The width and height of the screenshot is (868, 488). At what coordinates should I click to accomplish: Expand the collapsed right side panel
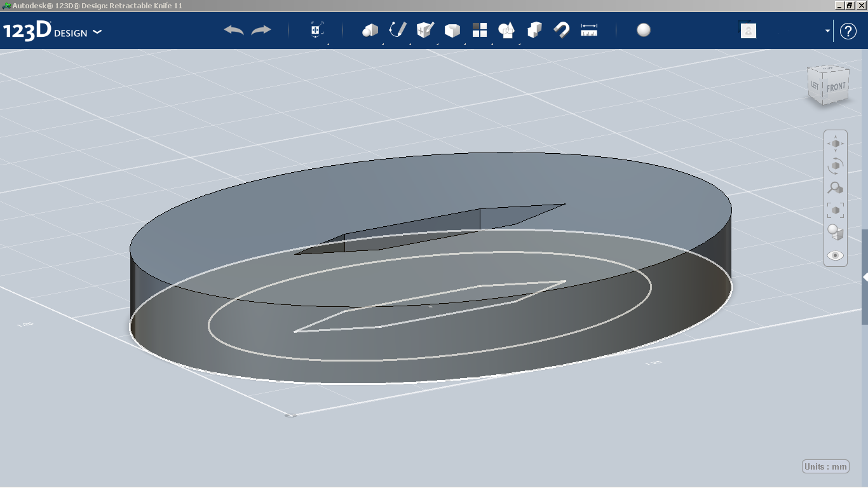865,278
